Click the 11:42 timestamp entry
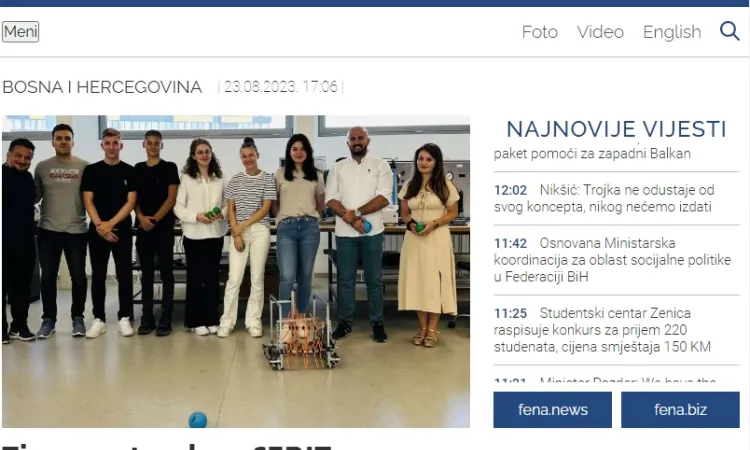The height and width of the screenshot is (450, 750). point(510,243)
